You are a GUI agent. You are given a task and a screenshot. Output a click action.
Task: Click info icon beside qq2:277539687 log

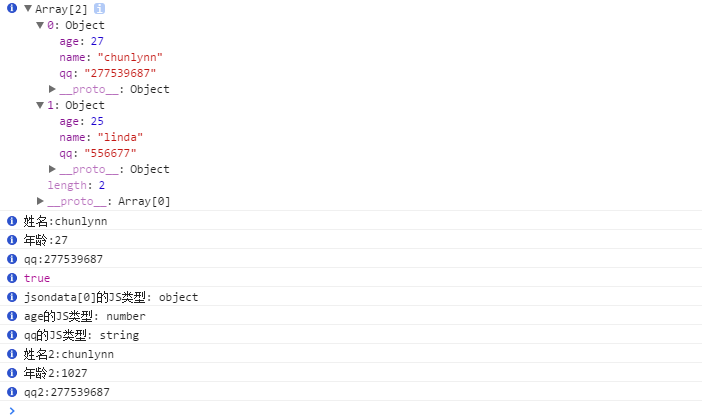click(12, 392)
